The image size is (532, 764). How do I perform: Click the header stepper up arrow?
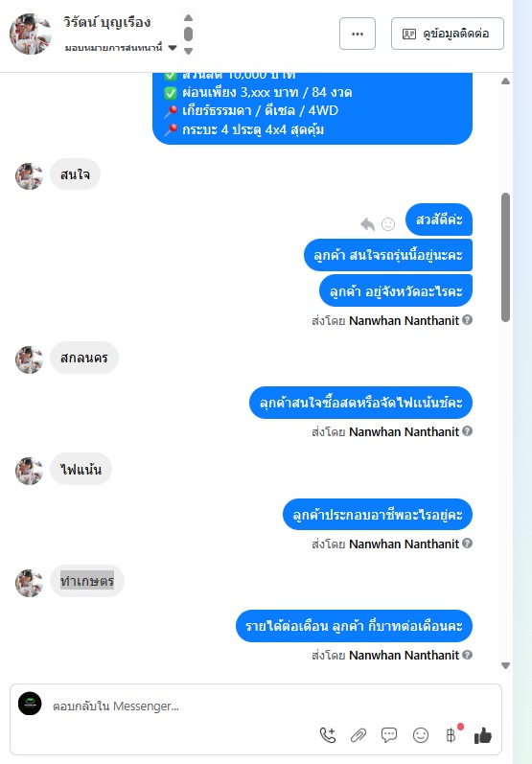189,17
